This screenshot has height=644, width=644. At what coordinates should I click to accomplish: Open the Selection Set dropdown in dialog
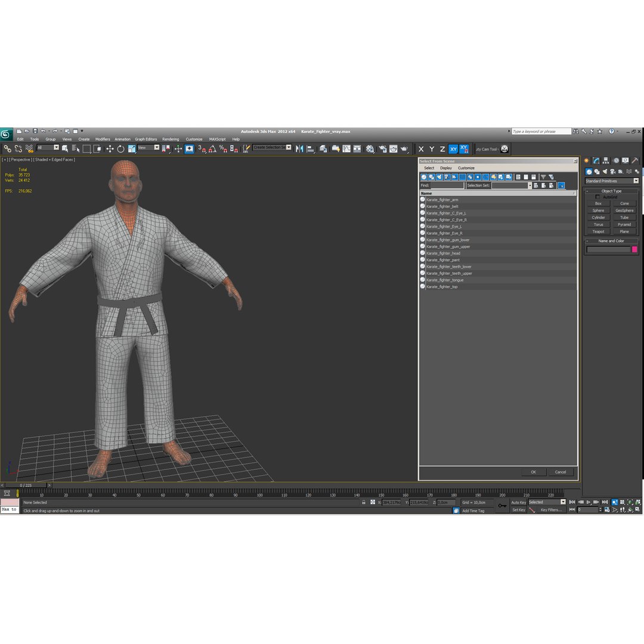[x=512, y=185]
